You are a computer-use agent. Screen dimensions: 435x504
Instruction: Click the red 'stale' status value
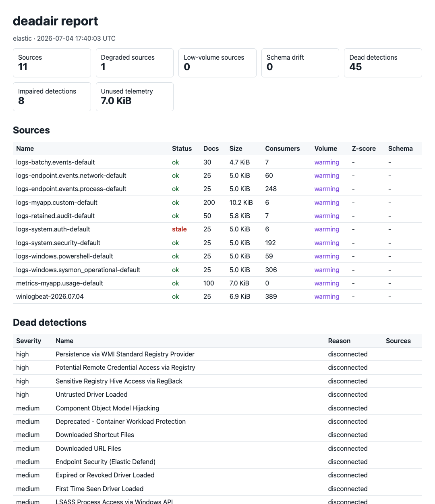(179, 229)
